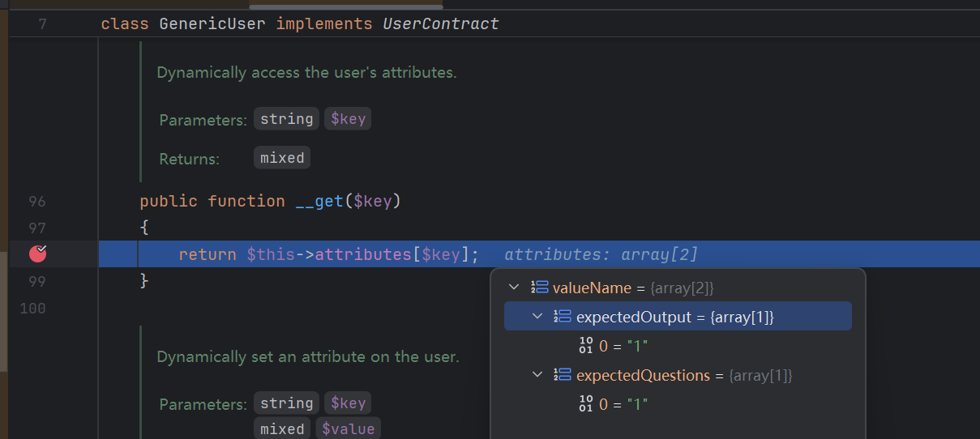Click the binary value icon under expectedQuestions
This screenshot has height=439, width=980.
tap(587, 403)
